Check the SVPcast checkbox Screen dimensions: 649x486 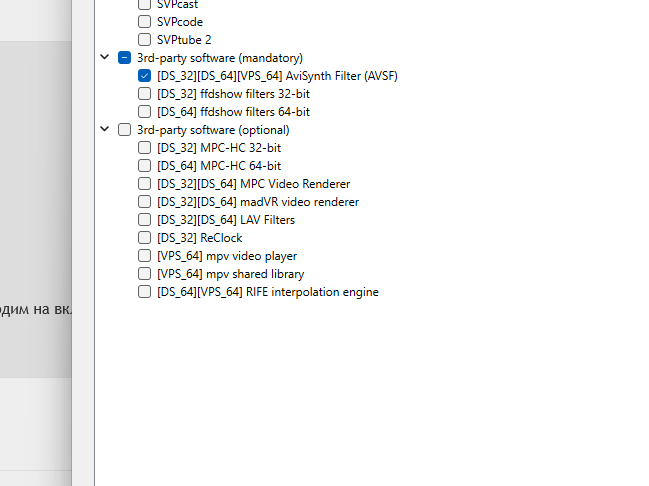pos(145,4)
